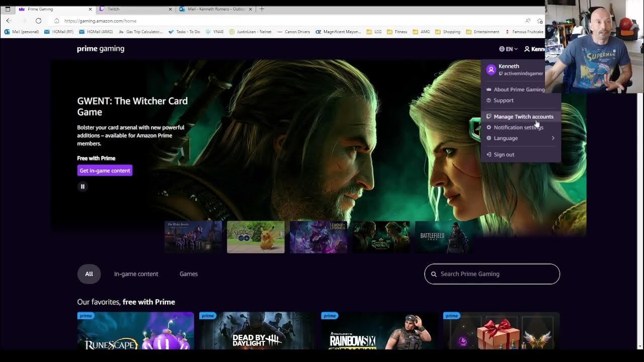
Task: Click the address bar URL field
Action: coord(287,21)
